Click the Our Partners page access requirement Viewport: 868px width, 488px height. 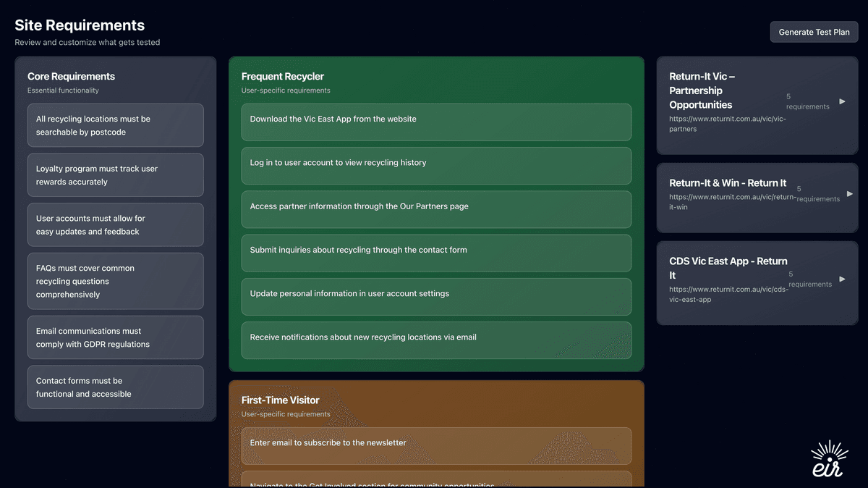[436, 209]
